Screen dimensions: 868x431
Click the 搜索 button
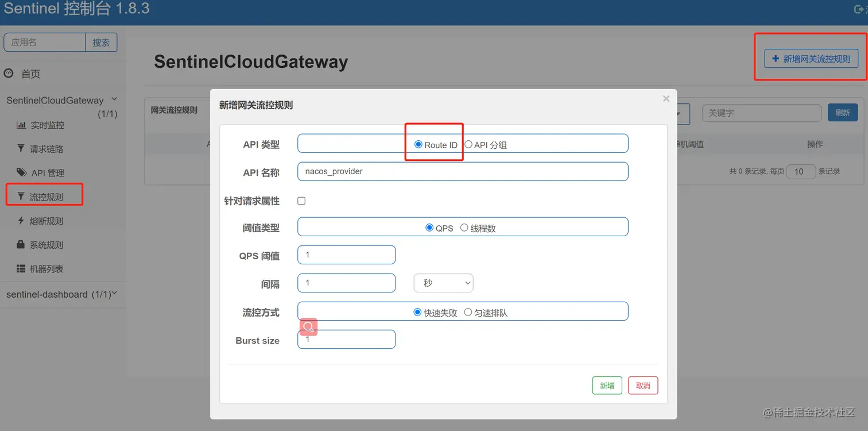click(101, 43)
